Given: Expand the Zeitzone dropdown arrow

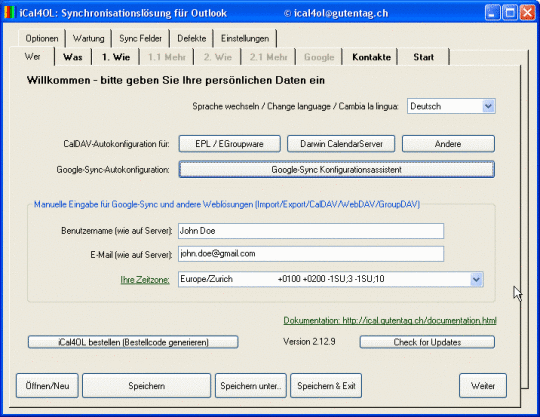Looking at the screenshot, I should (x=476, y=279).
